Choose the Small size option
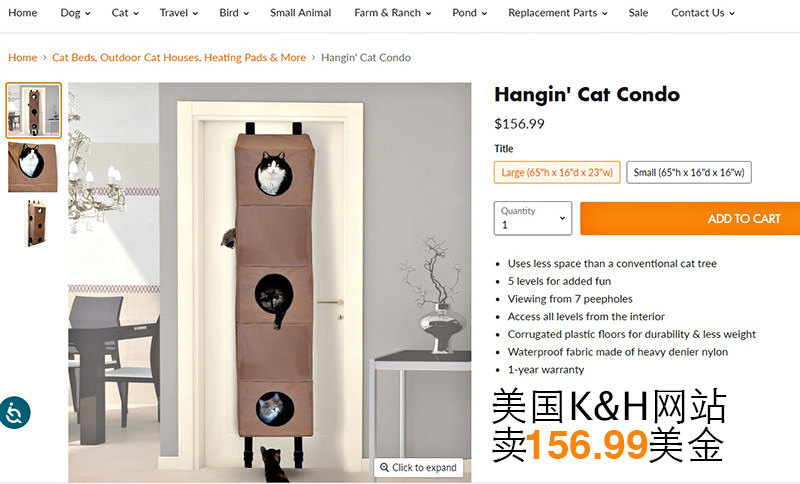Viewport: 800px width, 484px height. 689,172
